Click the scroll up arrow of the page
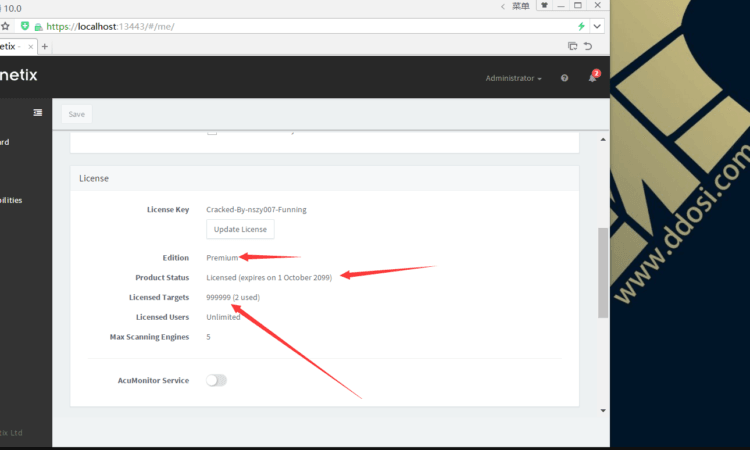 coord(603,140)
